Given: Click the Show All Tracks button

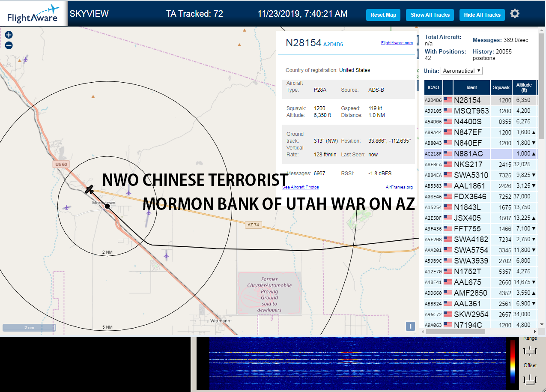Looking at the screenshot, I should 430,15.
